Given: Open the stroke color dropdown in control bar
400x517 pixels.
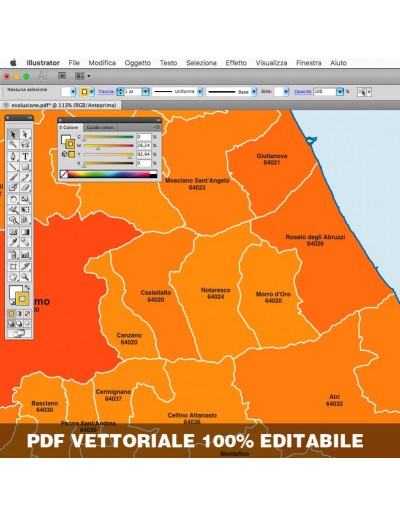Looking at the screenshot, I should tap(92, 92).
